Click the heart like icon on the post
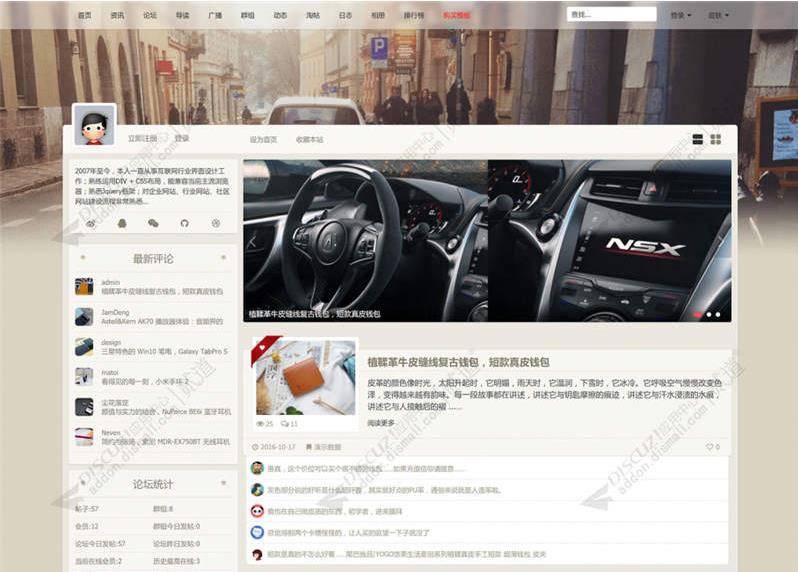The width and height of the screenshot is (798, 572). pyautogui.click(x=709, y=447)
